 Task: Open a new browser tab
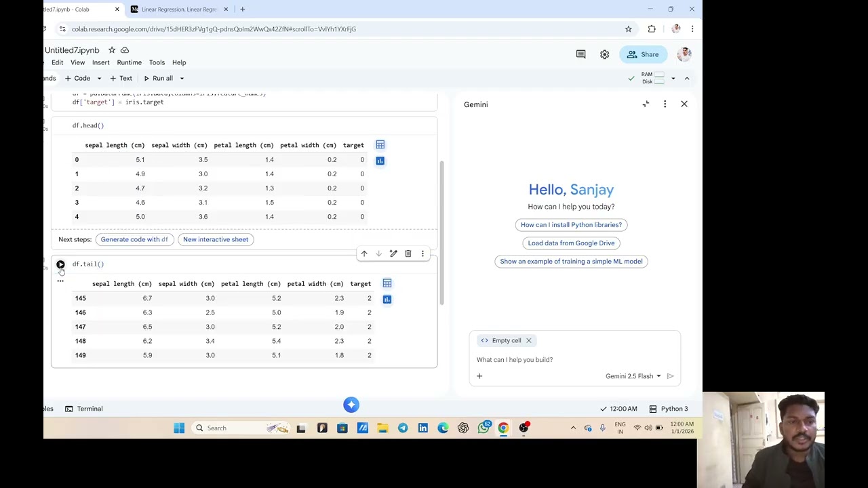[242, 9]
